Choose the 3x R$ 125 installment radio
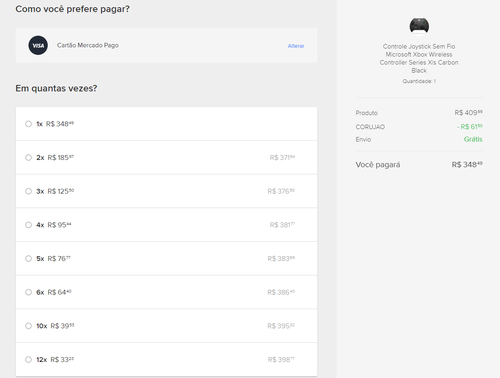 [x=28, y=191]
